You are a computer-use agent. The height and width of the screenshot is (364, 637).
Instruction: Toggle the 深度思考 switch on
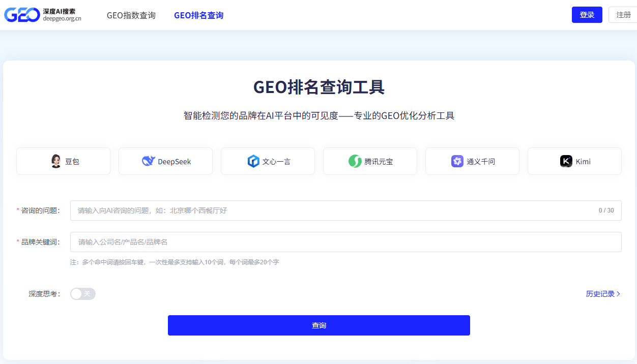[83, 294]
